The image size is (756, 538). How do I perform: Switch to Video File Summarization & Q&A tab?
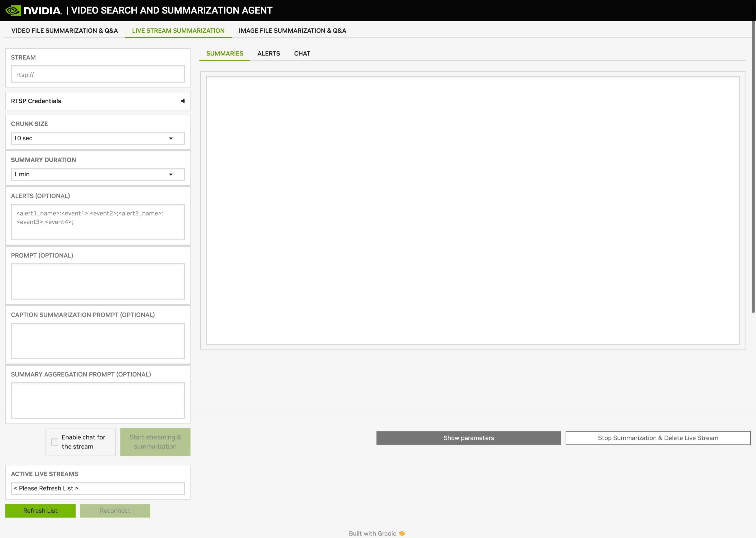65,31
